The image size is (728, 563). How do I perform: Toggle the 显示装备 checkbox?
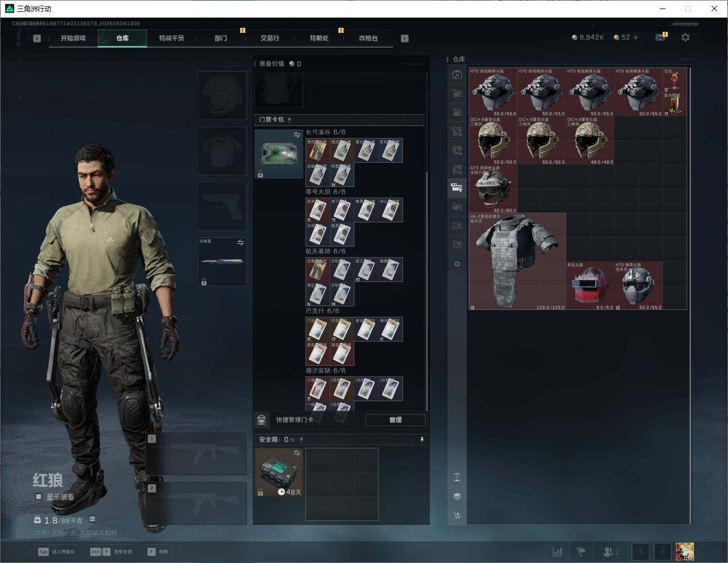coord(39,497)
